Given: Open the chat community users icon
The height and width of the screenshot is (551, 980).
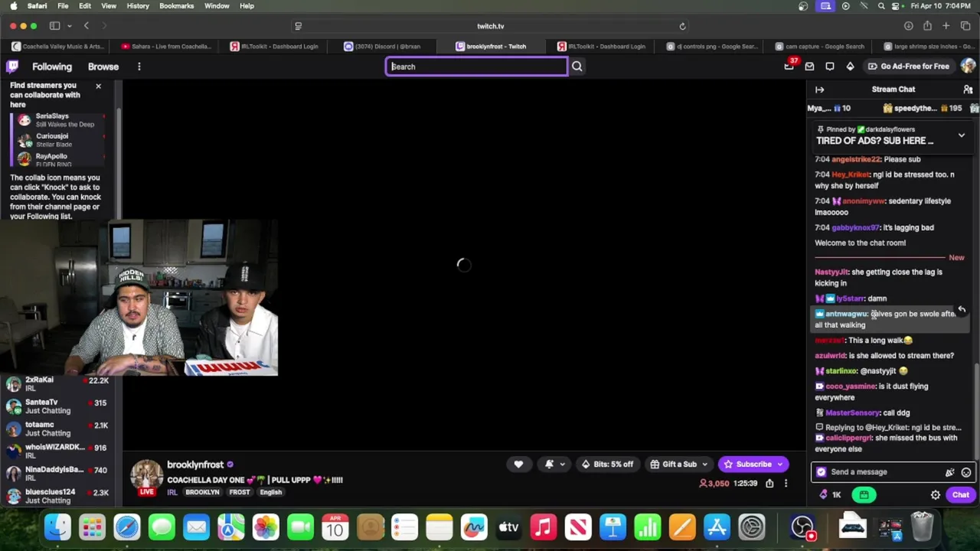Looking at the screenshot, I should [968, 90].
